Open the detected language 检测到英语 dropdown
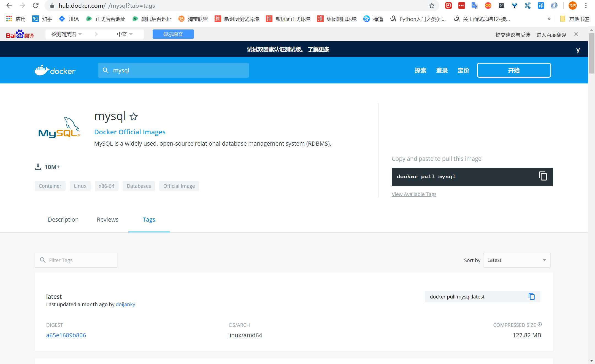 [66, 34]
